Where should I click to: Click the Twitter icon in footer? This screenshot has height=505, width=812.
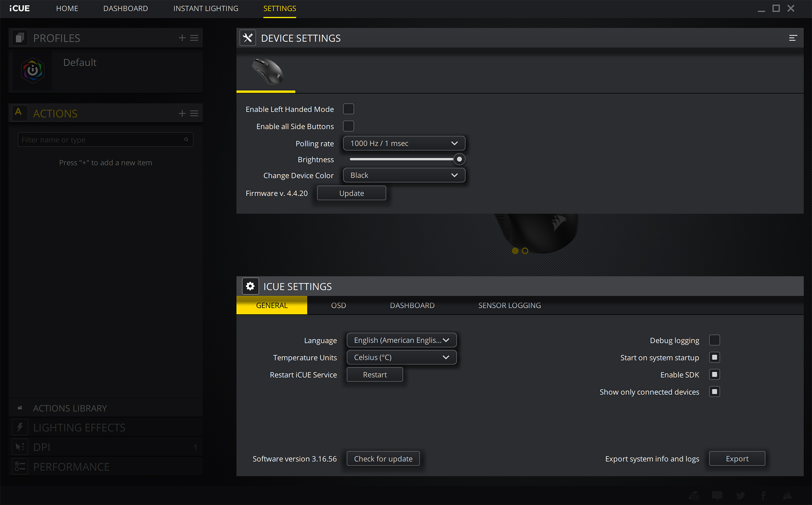[x=740, y=495]
